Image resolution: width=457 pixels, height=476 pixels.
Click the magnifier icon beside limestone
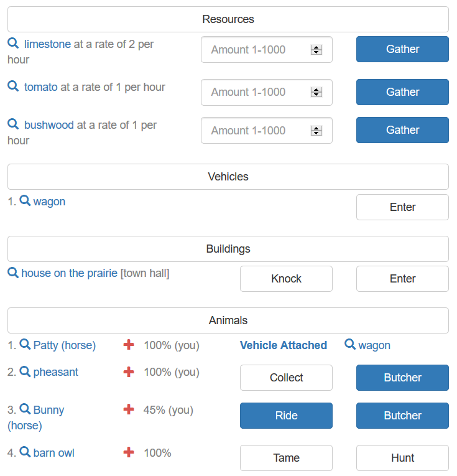click(x=13, y=44)
